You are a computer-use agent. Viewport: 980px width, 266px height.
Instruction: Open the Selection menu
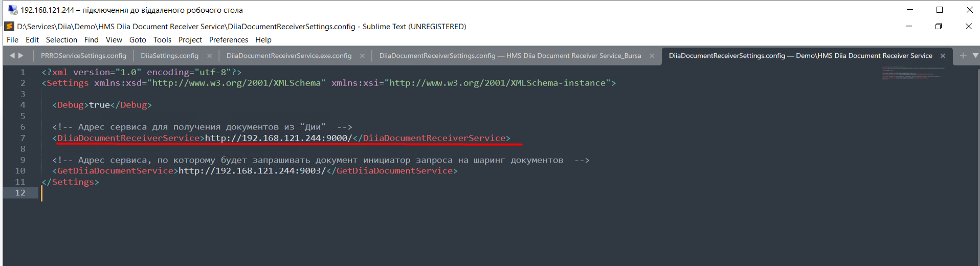[x=61, y=40]
